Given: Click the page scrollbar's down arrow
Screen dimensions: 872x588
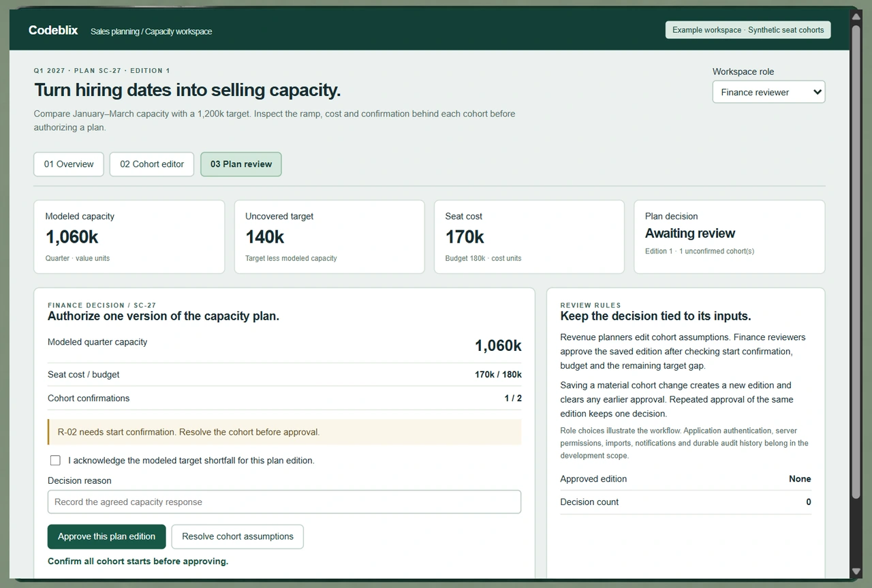Looking at the screenshot, I should tap(856, 571).
